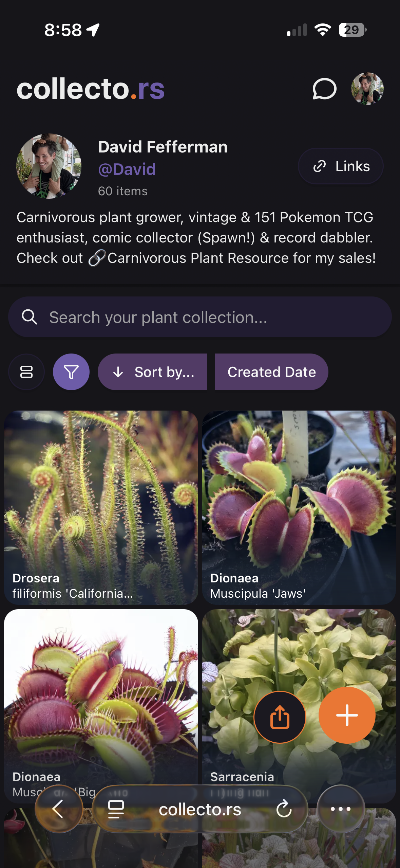Click the collecto.rs logo
The image size is (400, 868).
tap(91, 89)
